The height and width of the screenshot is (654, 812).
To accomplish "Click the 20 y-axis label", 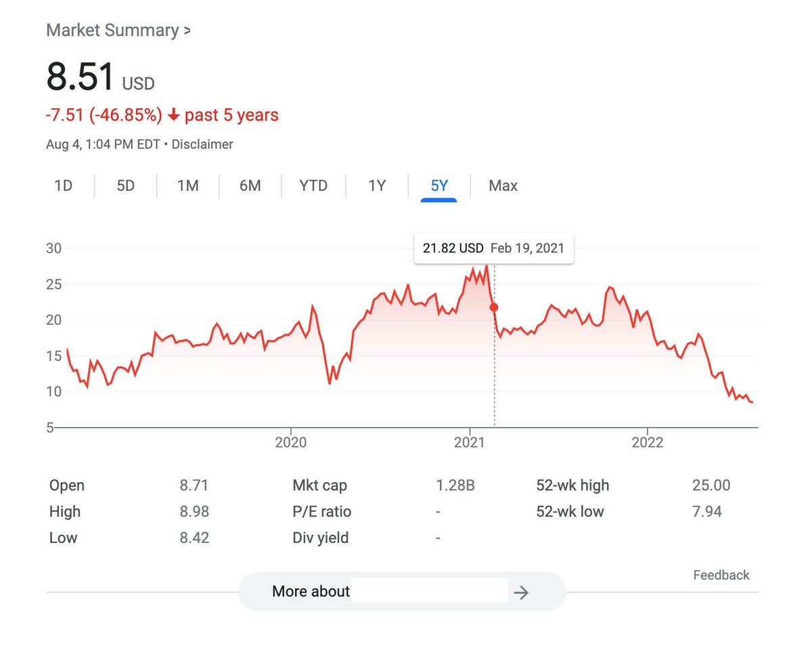I will coord(53,320).
